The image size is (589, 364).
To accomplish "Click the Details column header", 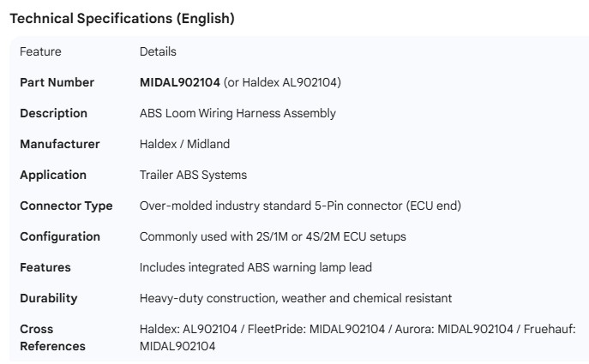I will [x=158, y=51].
